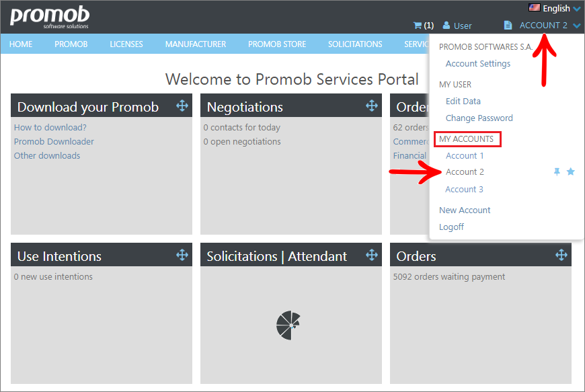This screenshot has width=585, height=392.
Task: Click the document icon beside ACCOUNT 2
Action: point(508,25)
